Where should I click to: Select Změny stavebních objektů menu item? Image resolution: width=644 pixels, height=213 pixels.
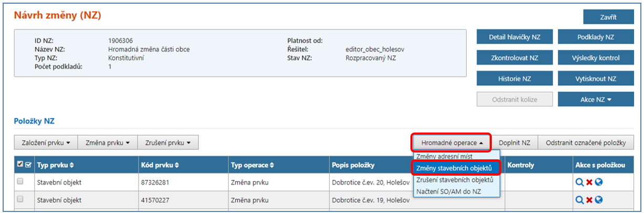click(x=453, y=168)
